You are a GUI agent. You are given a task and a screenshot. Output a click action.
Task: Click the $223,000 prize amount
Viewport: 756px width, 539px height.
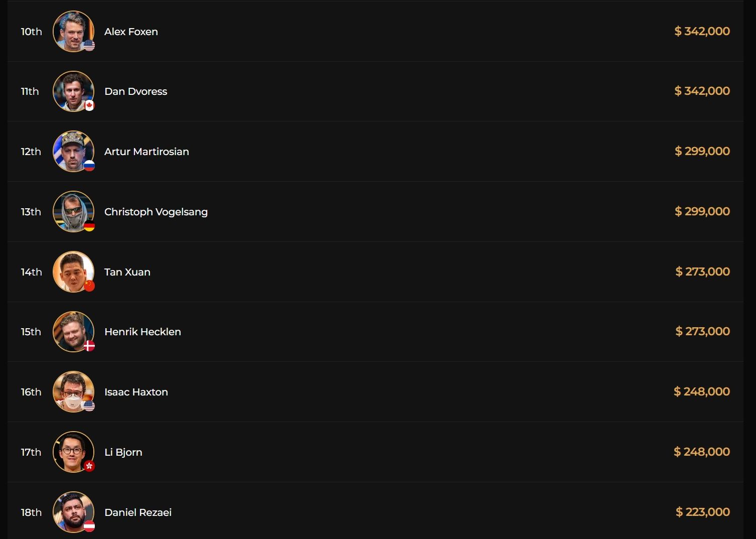click(702, 512)
